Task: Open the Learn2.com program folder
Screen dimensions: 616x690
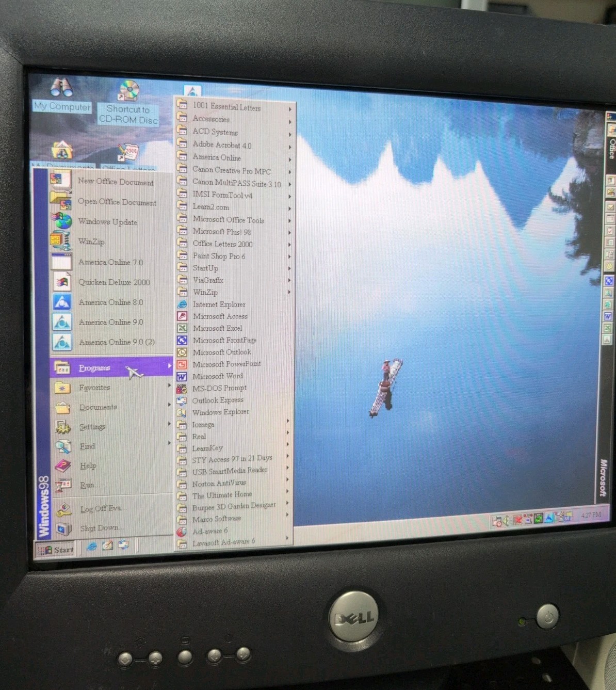Action: click(235, 207)
